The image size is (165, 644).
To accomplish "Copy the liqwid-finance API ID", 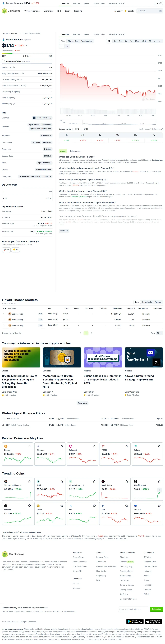I will pos(50,163).
